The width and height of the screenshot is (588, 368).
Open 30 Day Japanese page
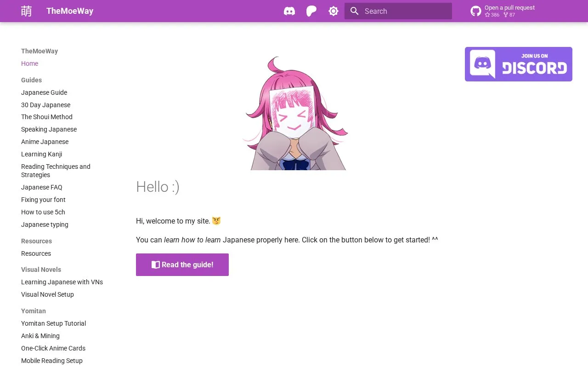point(45,105)
